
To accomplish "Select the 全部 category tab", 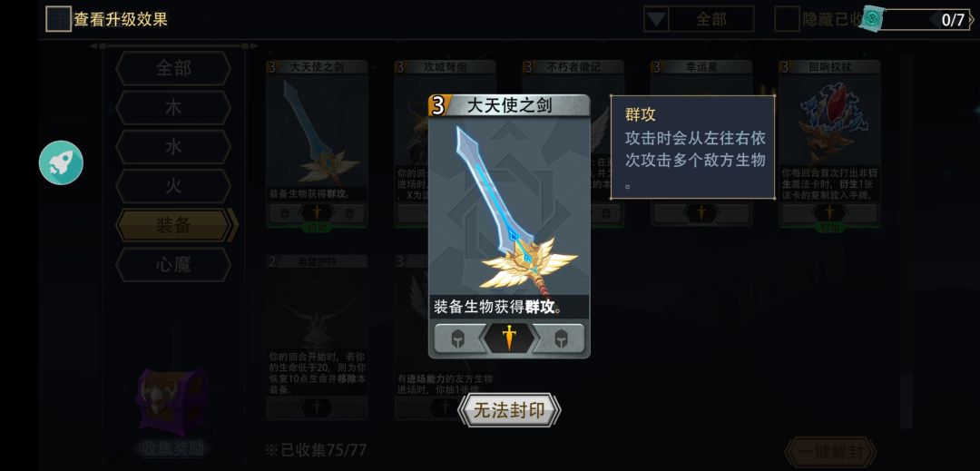I will pyautogui.click(x=173, y=68).
